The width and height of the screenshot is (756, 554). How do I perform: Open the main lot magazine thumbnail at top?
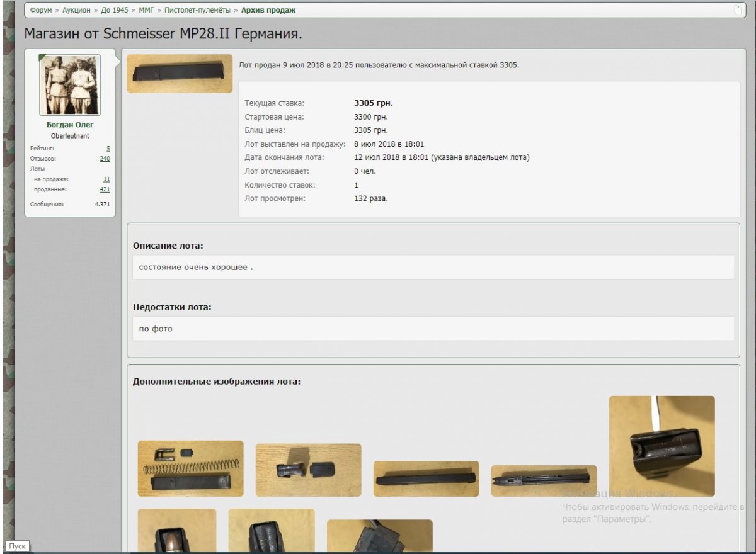[180, 74]
